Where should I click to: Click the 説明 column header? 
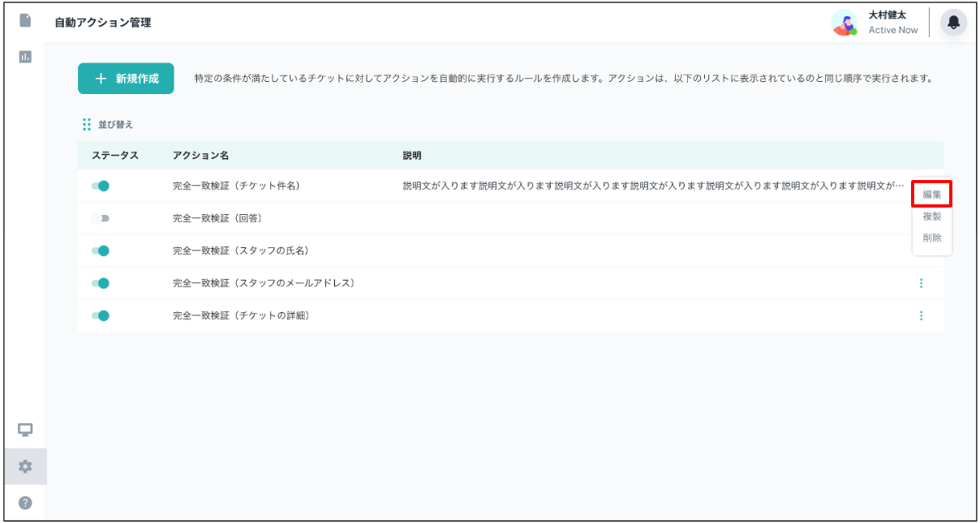tap(412, 155)
